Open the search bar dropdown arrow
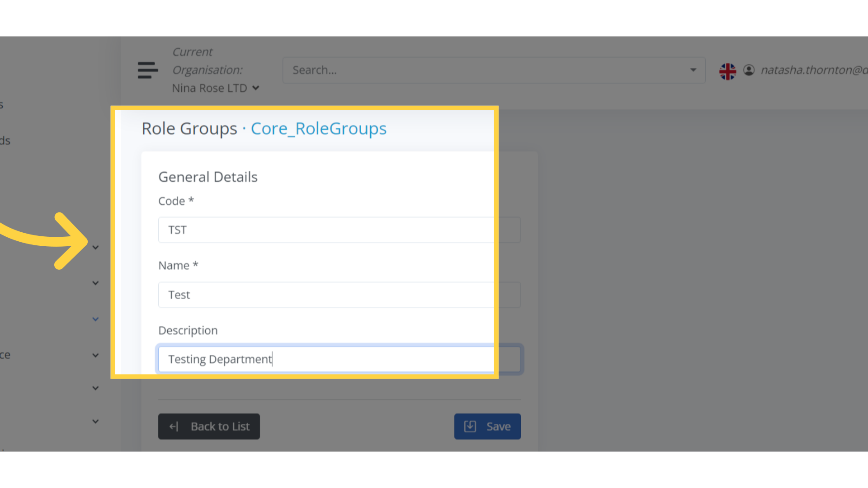Image resolution: width=868 pixels, height=488 pixels. [692, 70]
